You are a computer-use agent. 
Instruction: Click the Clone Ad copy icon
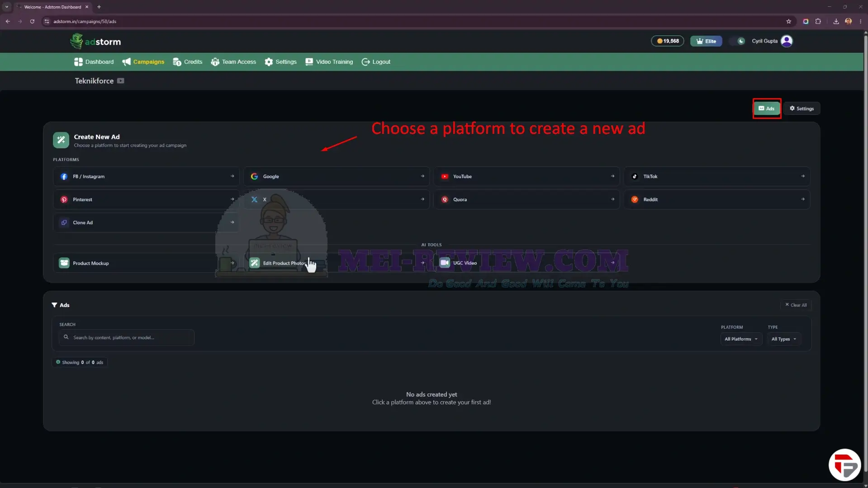coord(64,223)
